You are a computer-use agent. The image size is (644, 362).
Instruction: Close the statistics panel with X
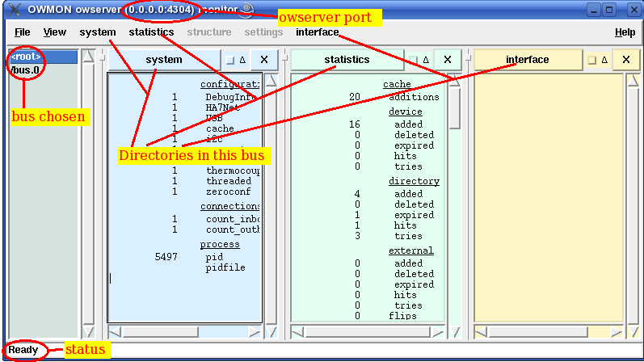(x=448, y=60)
